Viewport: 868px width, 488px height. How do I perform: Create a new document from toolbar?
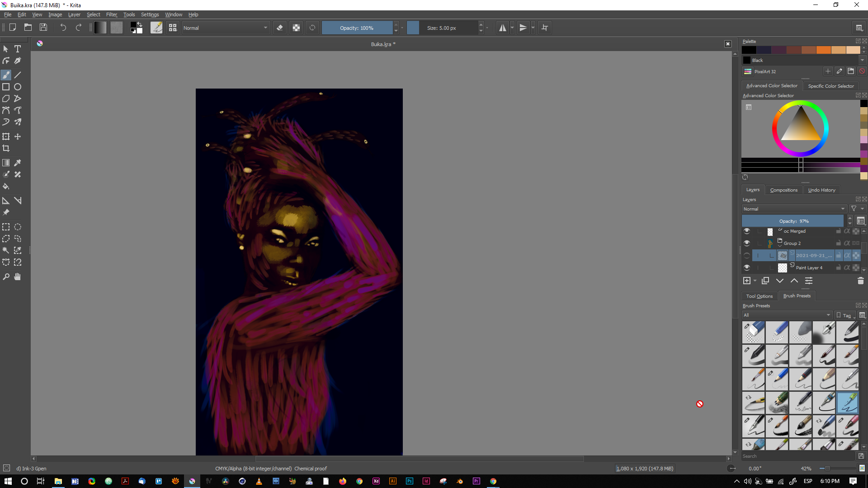[x=13, y=28]
